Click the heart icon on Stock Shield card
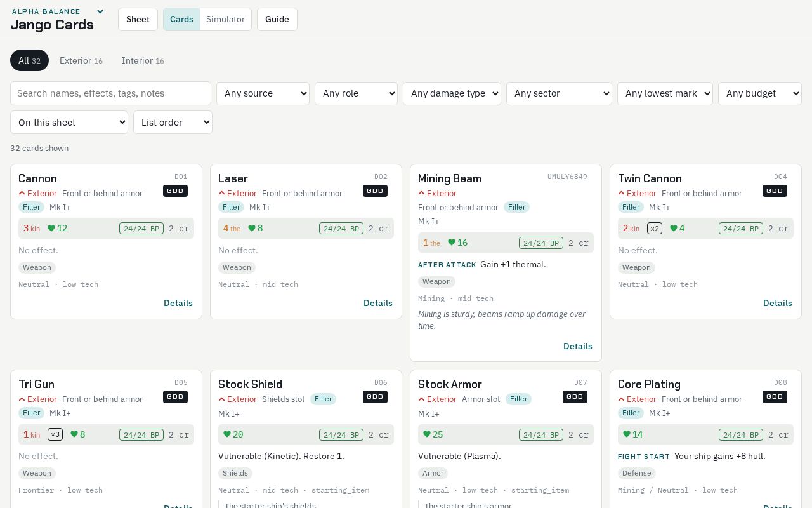Image resolution: width=812 pixels, height=508 pixels. coord(227,434)
